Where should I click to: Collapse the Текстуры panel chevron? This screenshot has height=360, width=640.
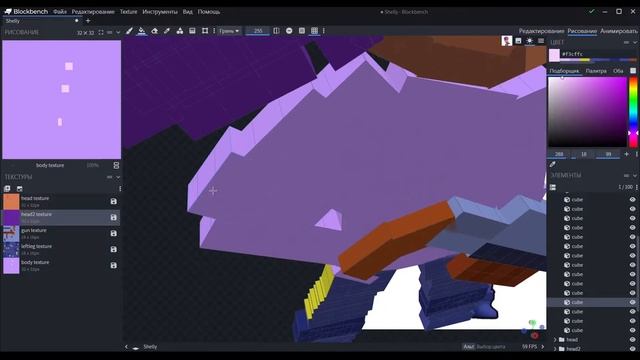pos(118,177)
